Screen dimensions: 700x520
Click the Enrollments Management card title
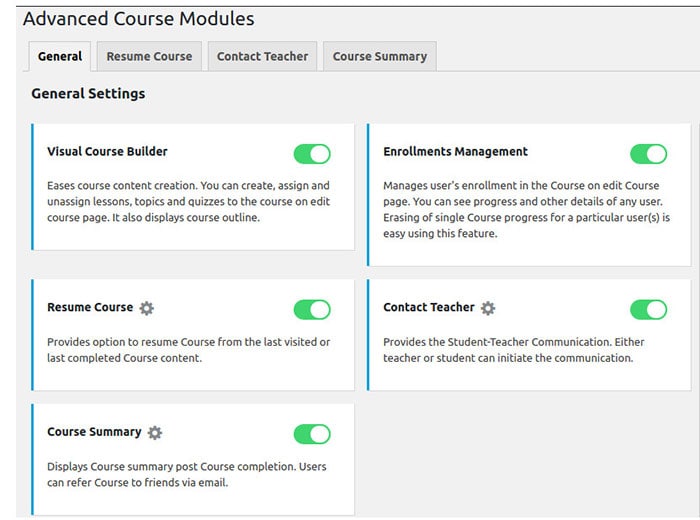(x=455, y=152)
